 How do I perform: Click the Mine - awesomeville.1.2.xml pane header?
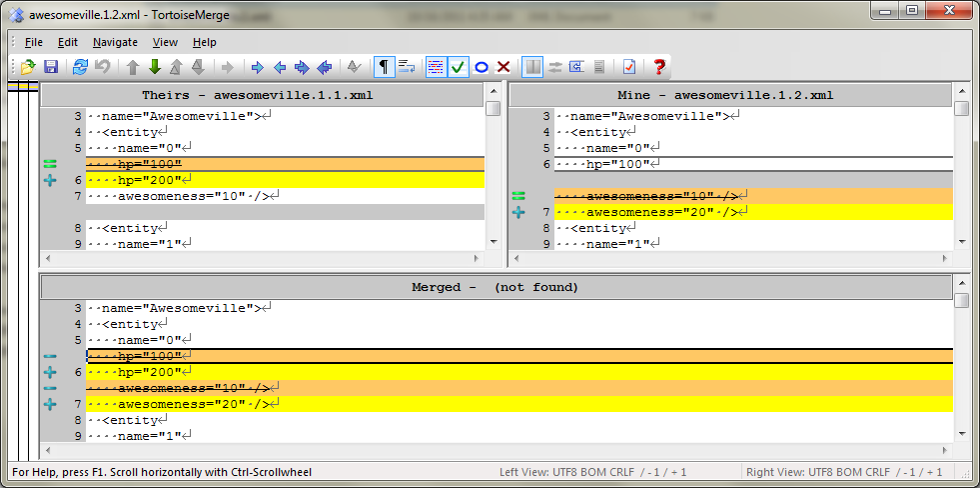730,95
